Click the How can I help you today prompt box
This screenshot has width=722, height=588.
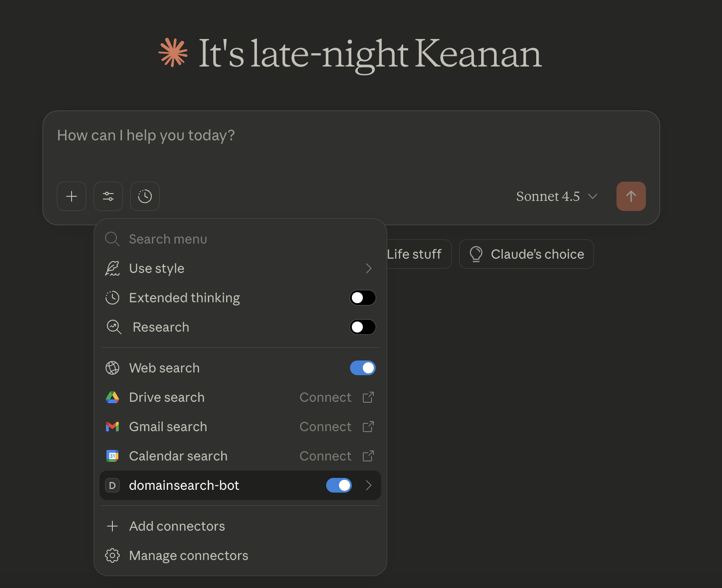[x=351, y=136]
